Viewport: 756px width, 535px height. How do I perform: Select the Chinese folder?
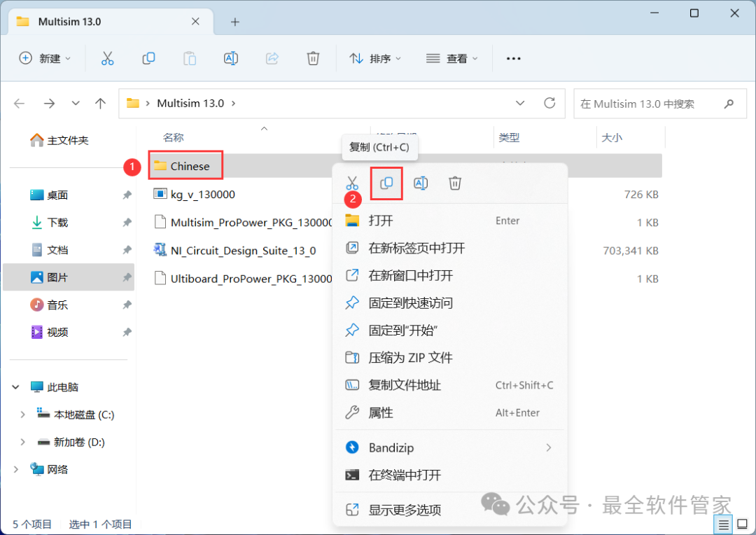(x=185, y=166)
